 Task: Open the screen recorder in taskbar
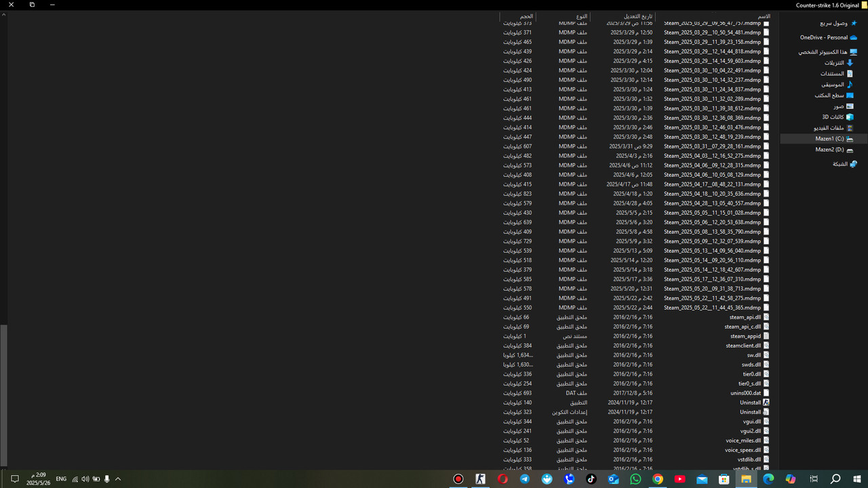pos(458,479)
